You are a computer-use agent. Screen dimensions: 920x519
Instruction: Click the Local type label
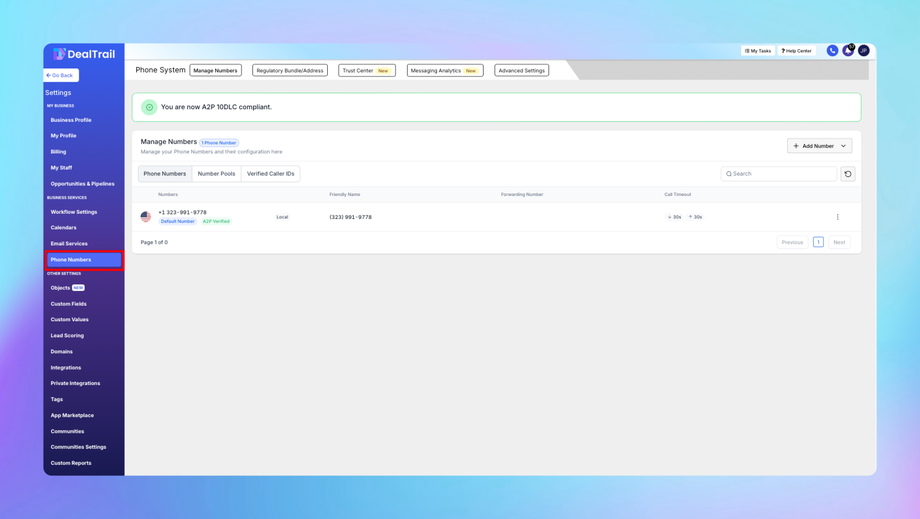[x=282, y=217]
